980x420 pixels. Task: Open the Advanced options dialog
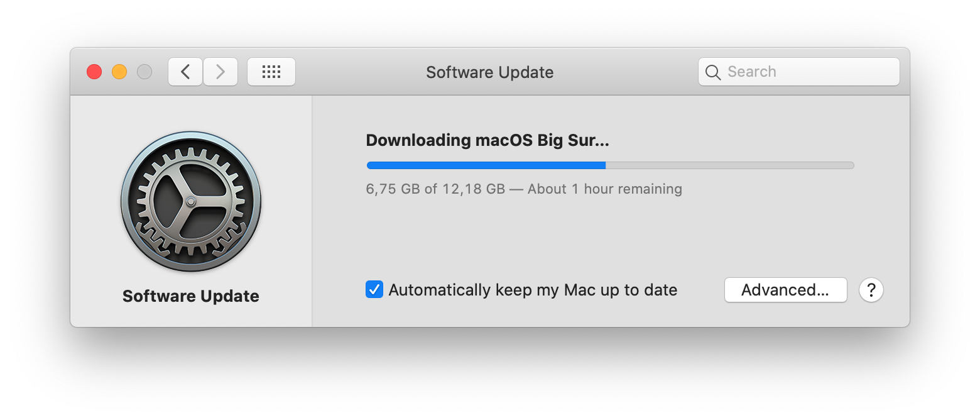point(785,290)
